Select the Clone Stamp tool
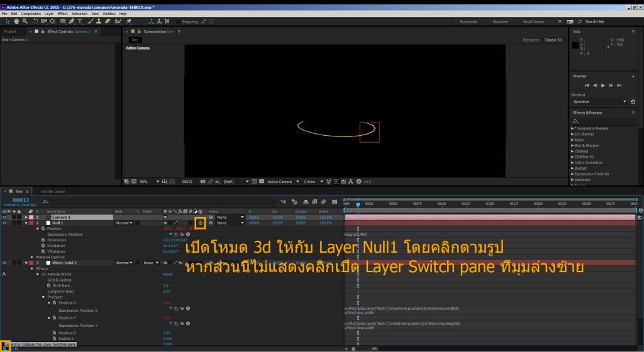Image resolution: width=644 pixels, height=352 pixels. click(99, 21)
